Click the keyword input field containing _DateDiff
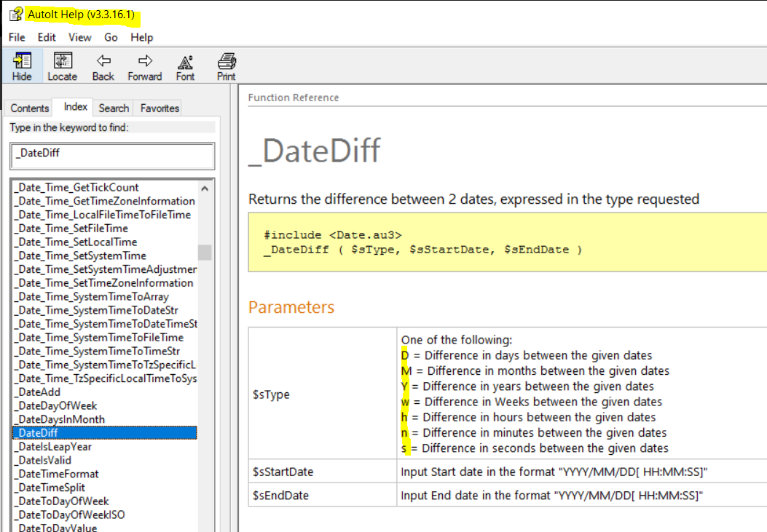Screen dimensions: 767x532 (x=113, y=156)
